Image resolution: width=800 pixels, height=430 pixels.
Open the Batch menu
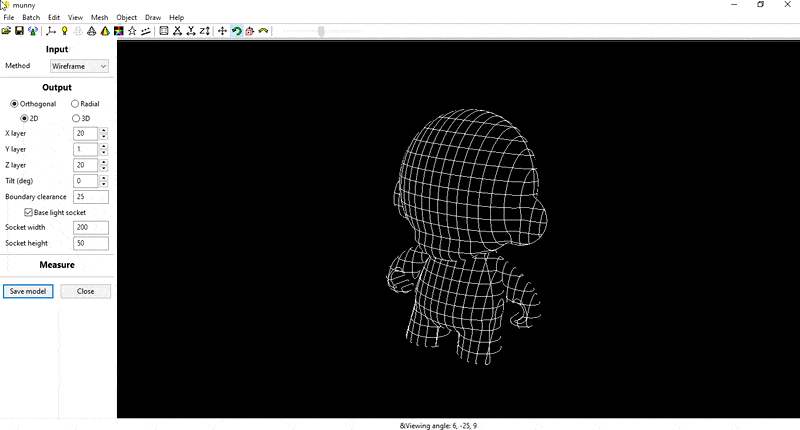(x=31, y=17)
